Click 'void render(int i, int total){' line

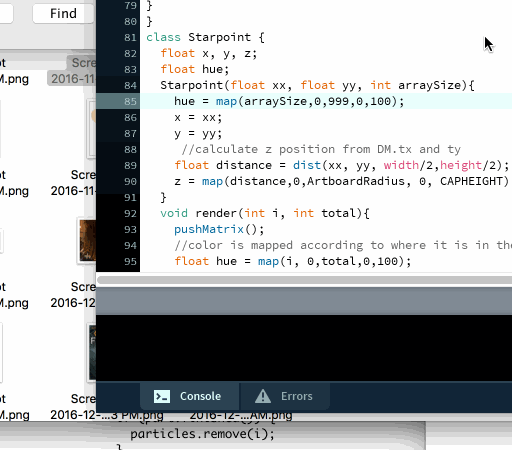click(x=265, y=213)
